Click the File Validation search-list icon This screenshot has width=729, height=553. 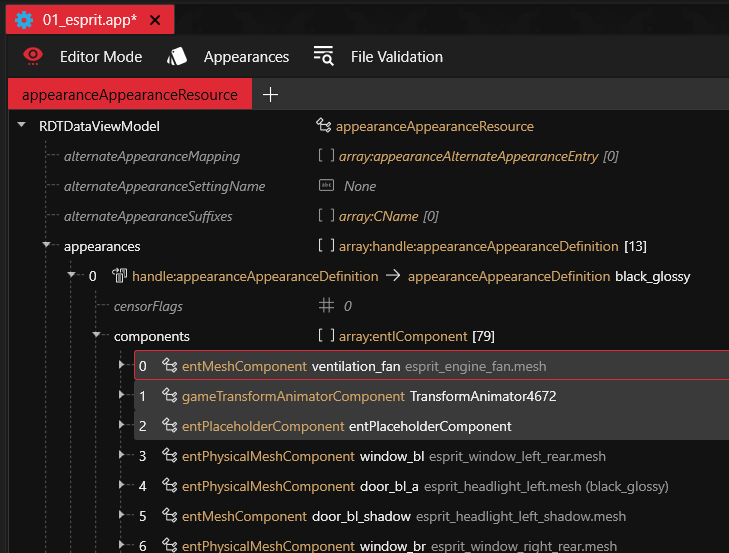[323, 56]
